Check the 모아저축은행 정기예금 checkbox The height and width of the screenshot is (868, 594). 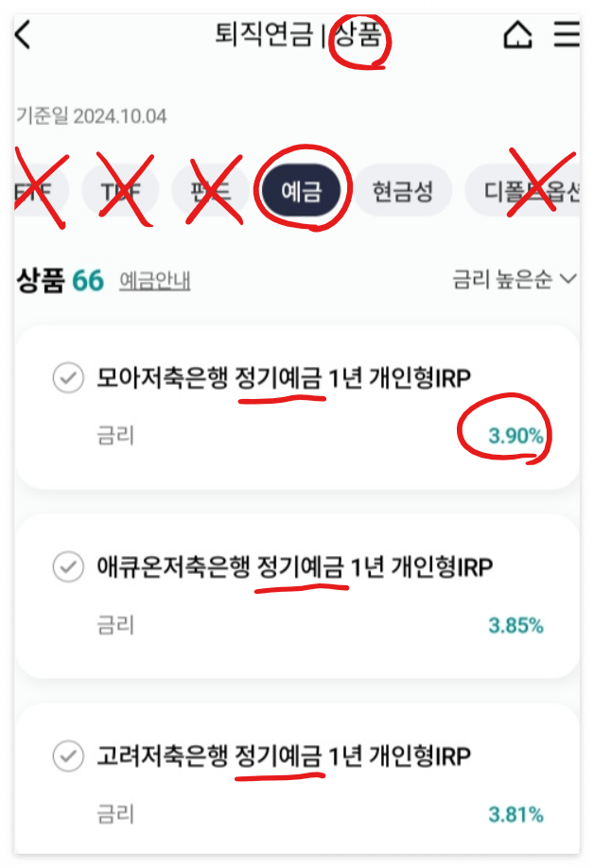pyautogui.click(x=68, y=378)
